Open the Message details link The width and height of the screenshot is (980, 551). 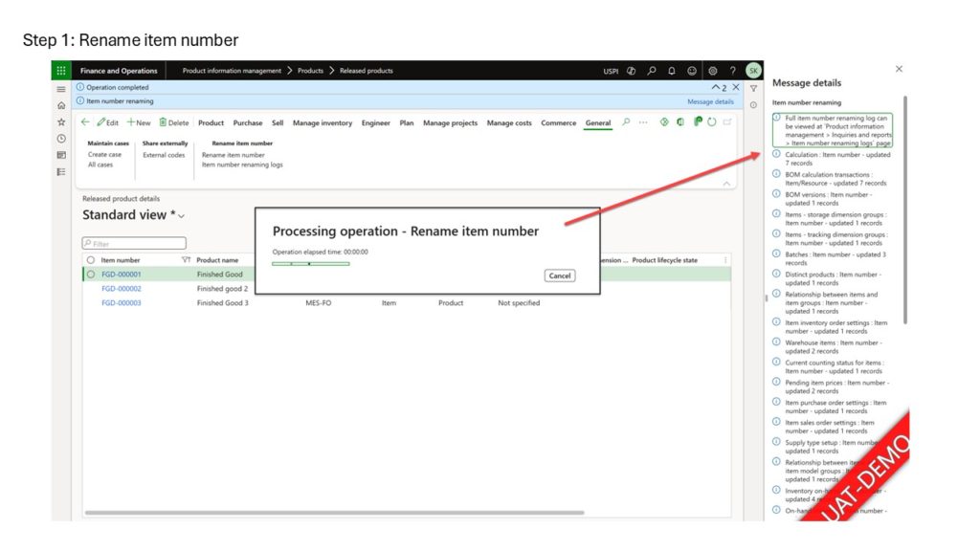[x=710, y=101]
